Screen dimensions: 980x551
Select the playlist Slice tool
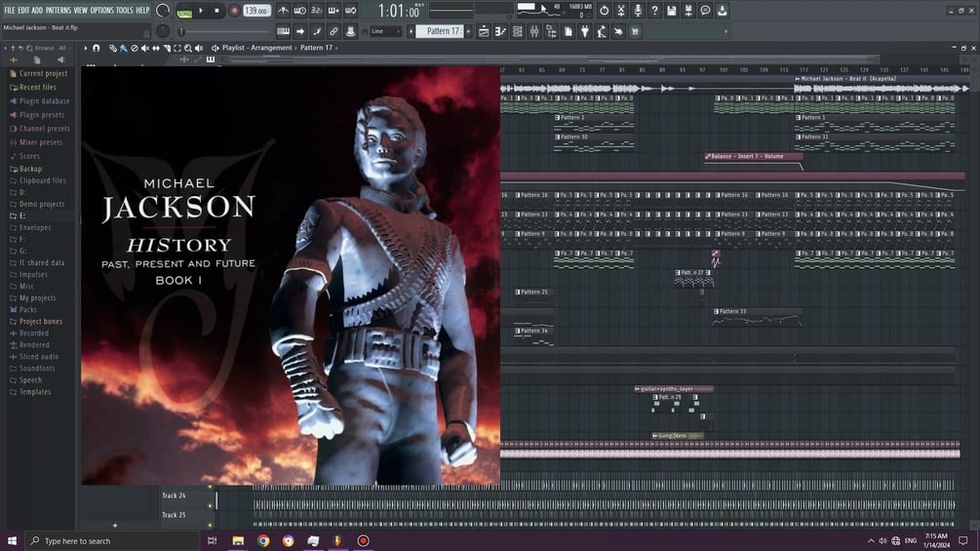[167, 48]
